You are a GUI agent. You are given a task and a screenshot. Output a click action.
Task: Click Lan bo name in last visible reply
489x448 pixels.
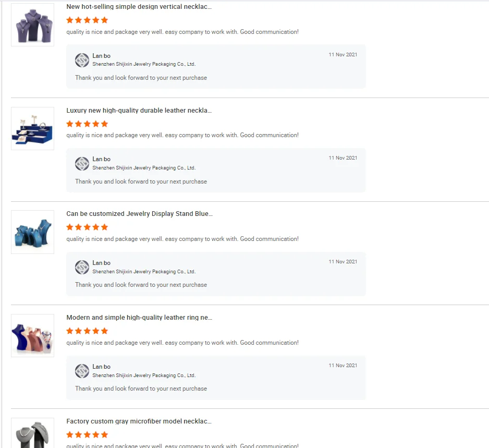click(x=102, y=367)
